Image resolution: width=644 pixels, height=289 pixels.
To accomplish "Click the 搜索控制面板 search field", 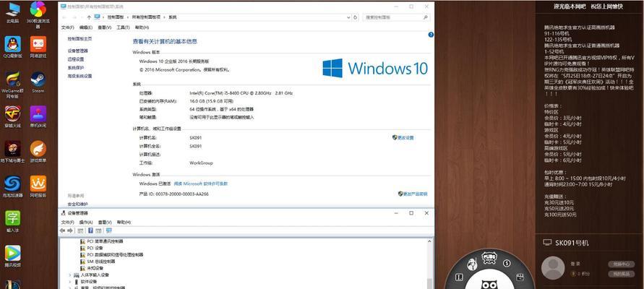I will coord(396,17).
